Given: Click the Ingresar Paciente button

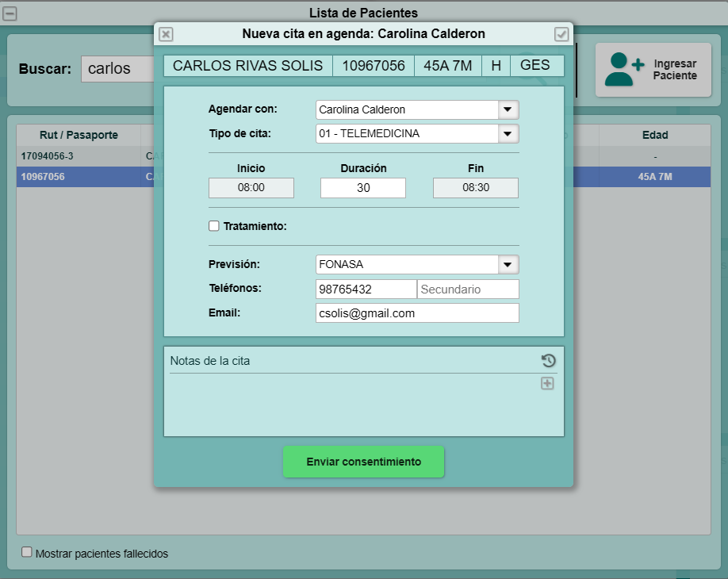Looking at the screenshot, I should tap(653, 70).
